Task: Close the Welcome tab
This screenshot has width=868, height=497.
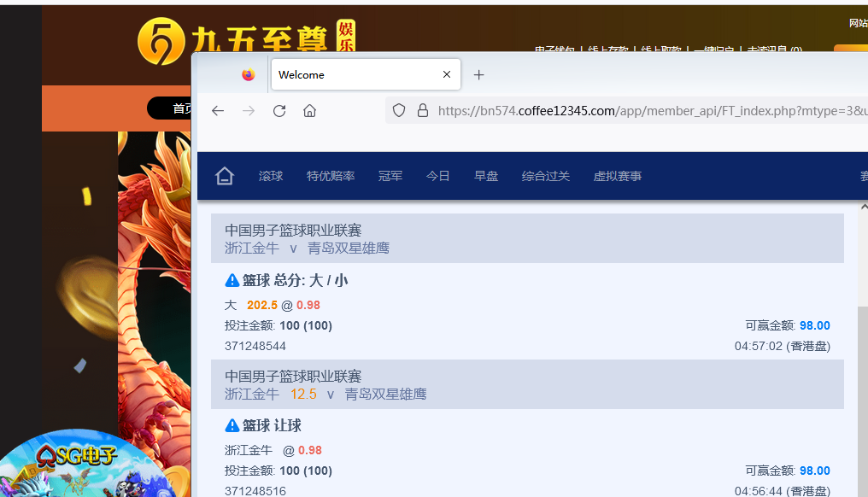Action: pyautogui.click(x=447, y=74)
